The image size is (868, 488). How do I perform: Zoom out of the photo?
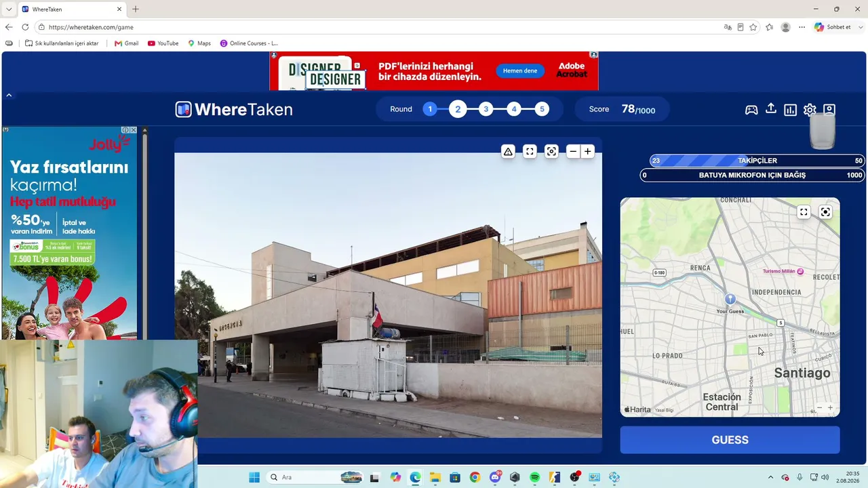573,152
